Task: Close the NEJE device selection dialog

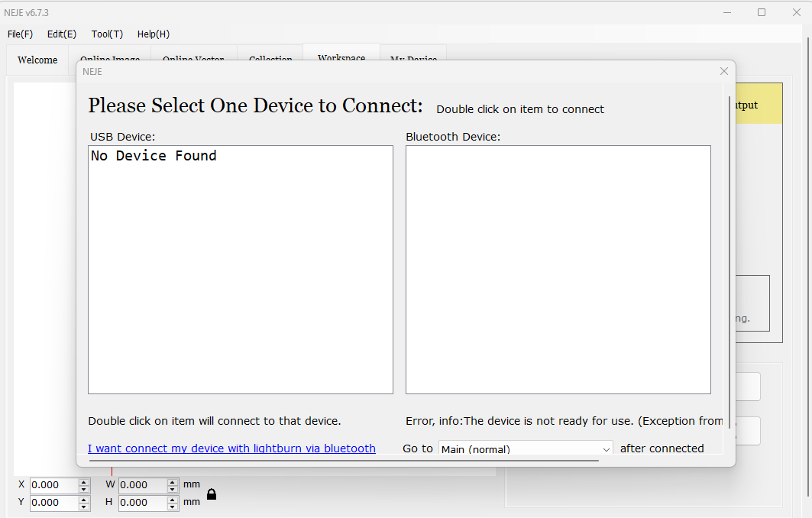Action: point(724,71)
